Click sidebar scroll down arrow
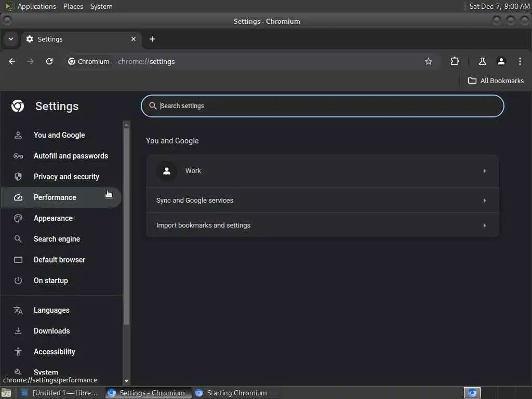532x399 pixels. [126, 381]
